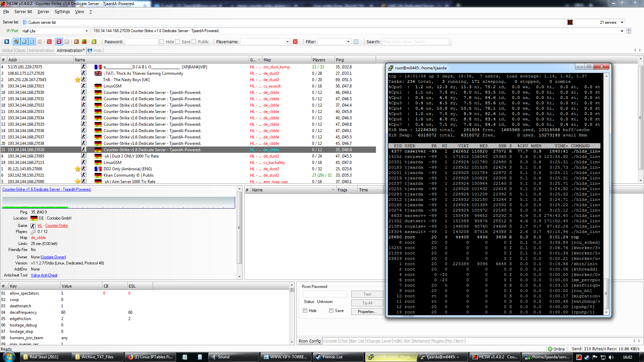Click the Try All button
The height and width of the screenshot is (362, 644).
pos(367,303)
